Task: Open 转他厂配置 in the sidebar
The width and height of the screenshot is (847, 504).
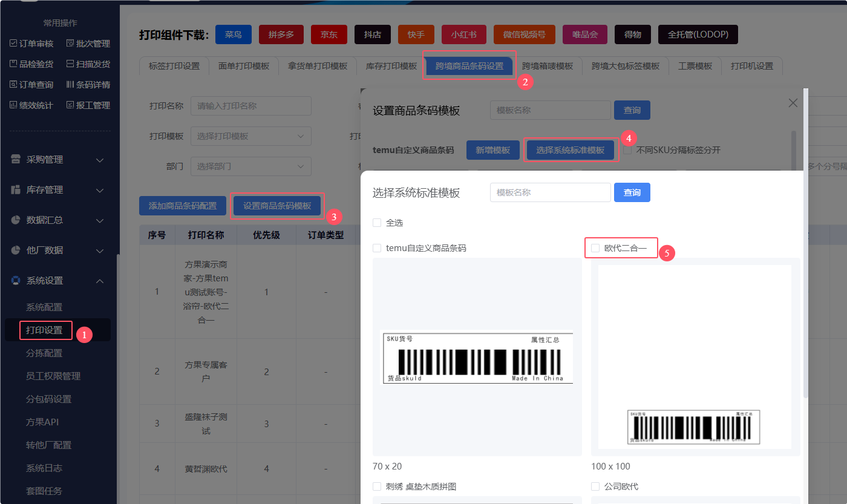Action: click(x=48, y=445)
